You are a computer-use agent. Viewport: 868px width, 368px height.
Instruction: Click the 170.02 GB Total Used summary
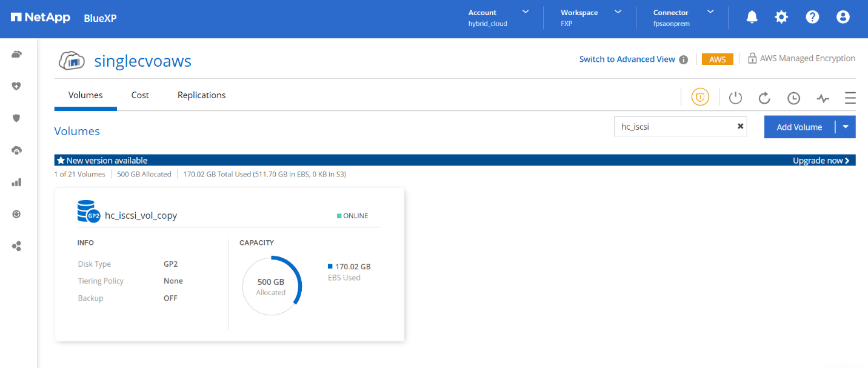(x=264, y=174)
